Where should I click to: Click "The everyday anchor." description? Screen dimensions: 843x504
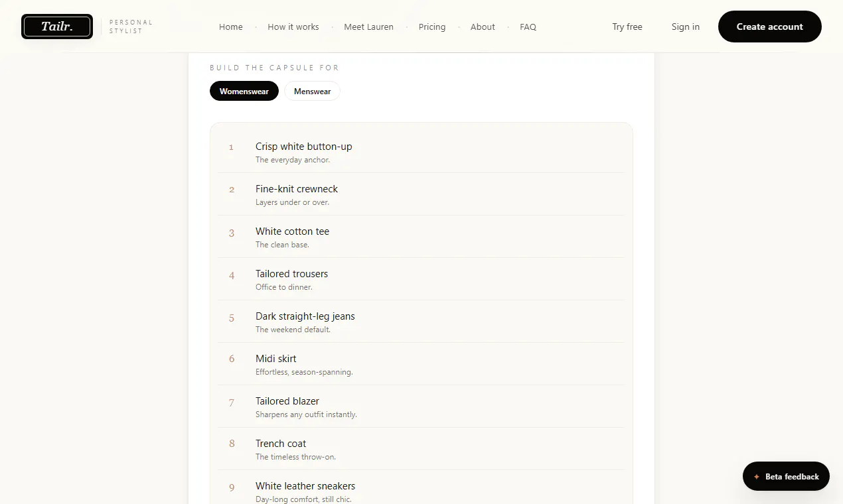(x=293, y=160)
